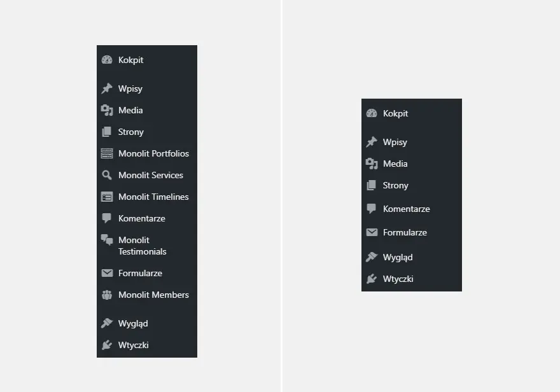This screenshot has height=392, width=560.
Task: Click the Monolit Portfolios grid icon
Action: coord(107,153)
